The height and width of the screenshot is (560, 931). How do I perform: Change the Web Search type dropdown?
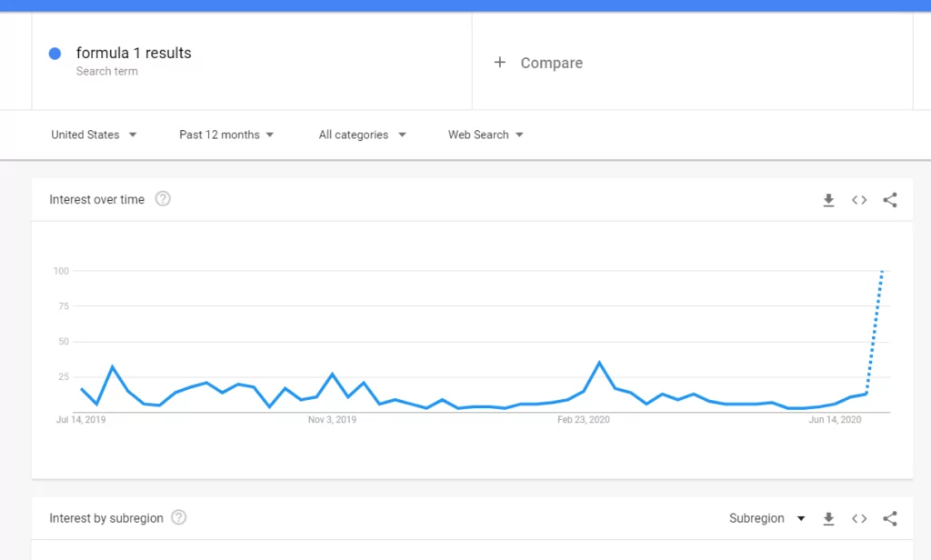click(486, 135)
